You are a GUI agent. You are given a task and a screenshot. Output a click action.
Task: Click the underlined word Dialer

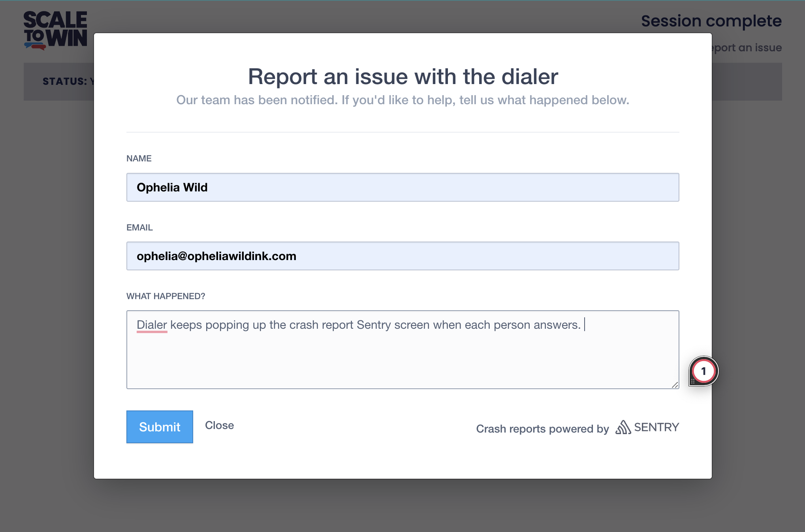pos(152,325)
